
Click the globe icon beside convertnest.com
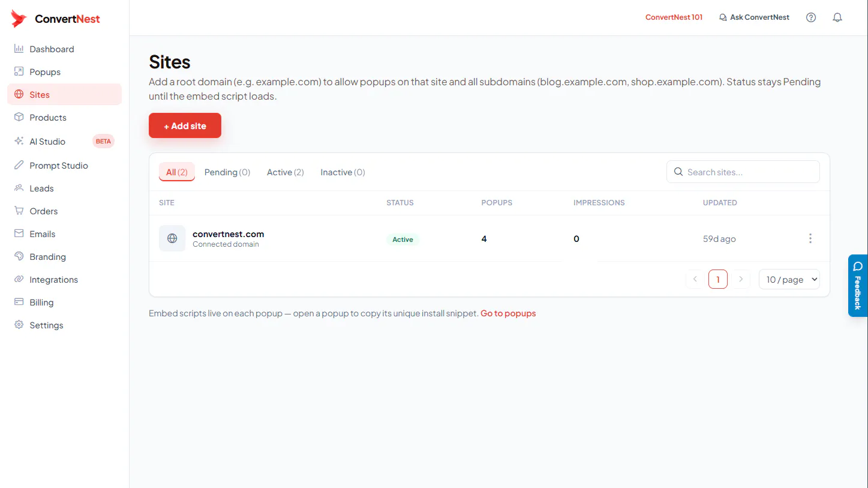pyautogui.click(x=172, y=238)
